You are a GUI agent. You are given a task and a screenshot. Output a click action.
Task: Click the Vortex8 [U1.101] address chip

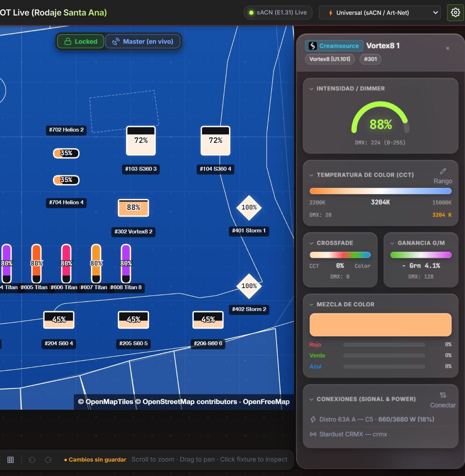[330, 59]
